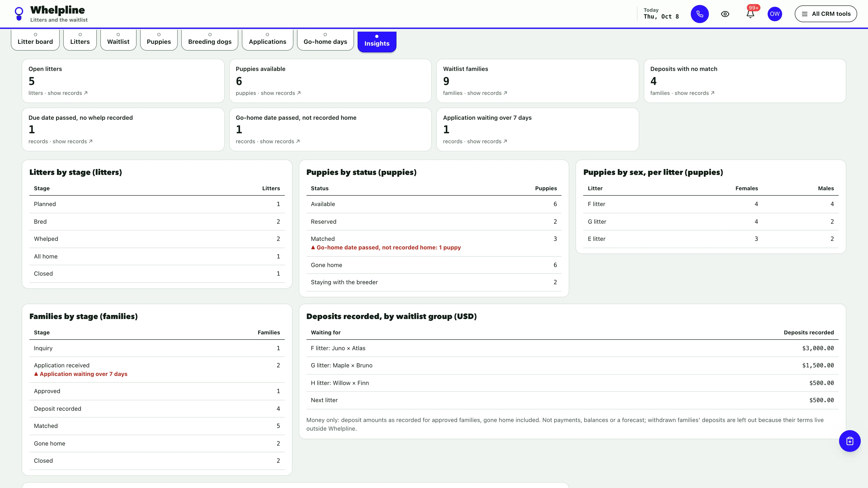
Task: Select the G litter row in Puppies by sex
Action: pos(711,222)
